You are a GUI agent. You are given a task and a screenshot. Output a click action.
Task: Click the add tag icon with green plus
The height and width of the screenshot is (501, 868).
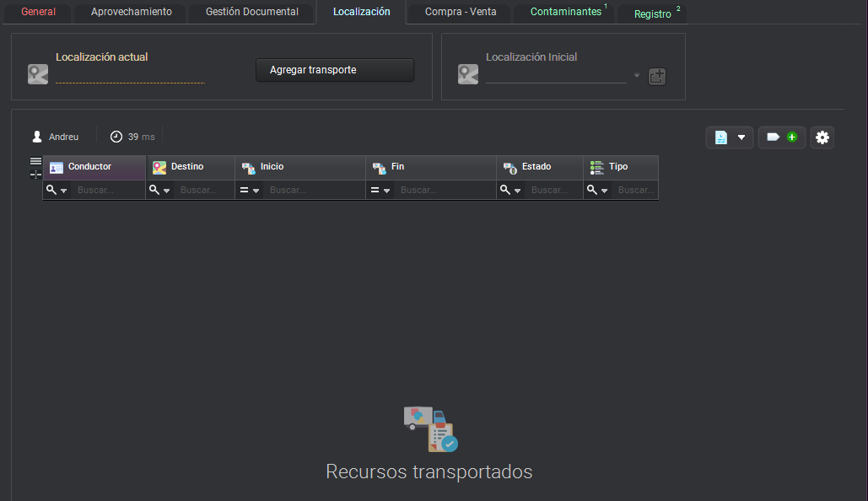781,137
